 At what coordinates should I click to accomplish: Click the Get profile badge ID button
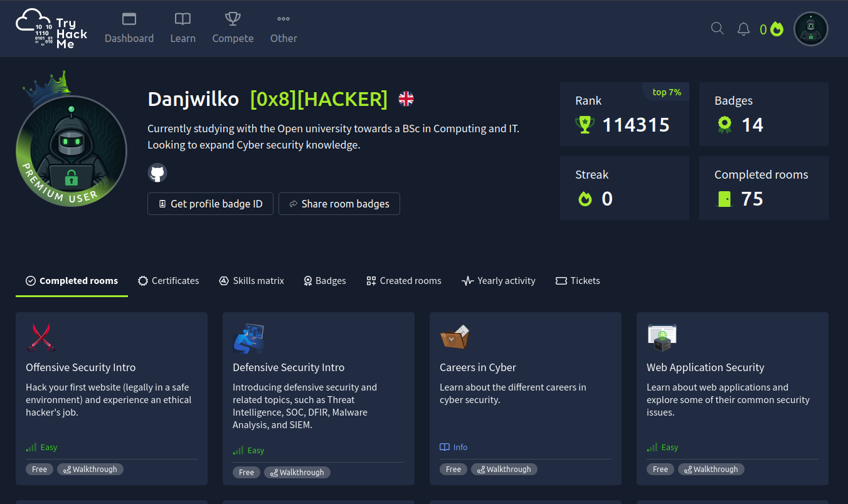coord(210,203)
